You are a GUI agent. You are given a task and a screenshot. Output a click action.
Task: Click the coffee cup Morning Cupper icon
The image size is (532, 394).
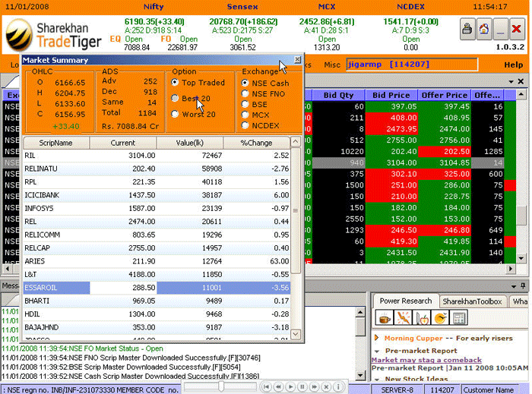(385, 318)
